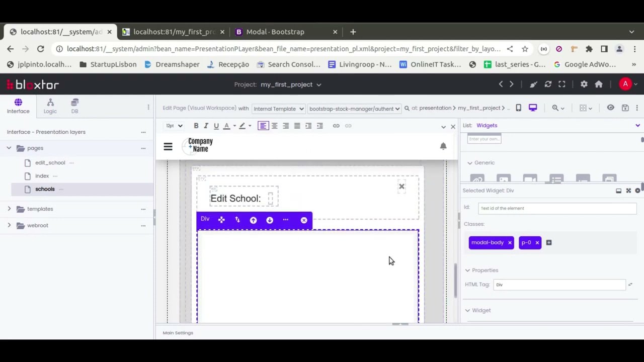Click the brush flush-cache icon
The height and width of the screenshot is (362, 644).
coord(533,84)
